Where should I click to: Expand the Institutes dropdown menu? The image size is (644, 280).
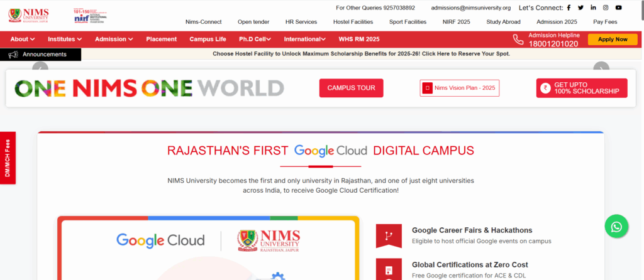pos(65,39)
